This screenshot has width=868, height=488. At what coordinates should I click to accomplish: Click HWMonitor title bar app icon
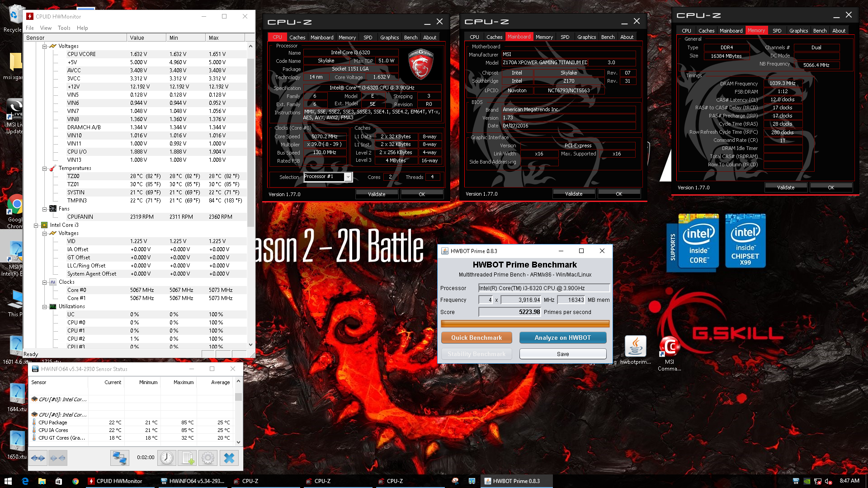click(30, 16)
